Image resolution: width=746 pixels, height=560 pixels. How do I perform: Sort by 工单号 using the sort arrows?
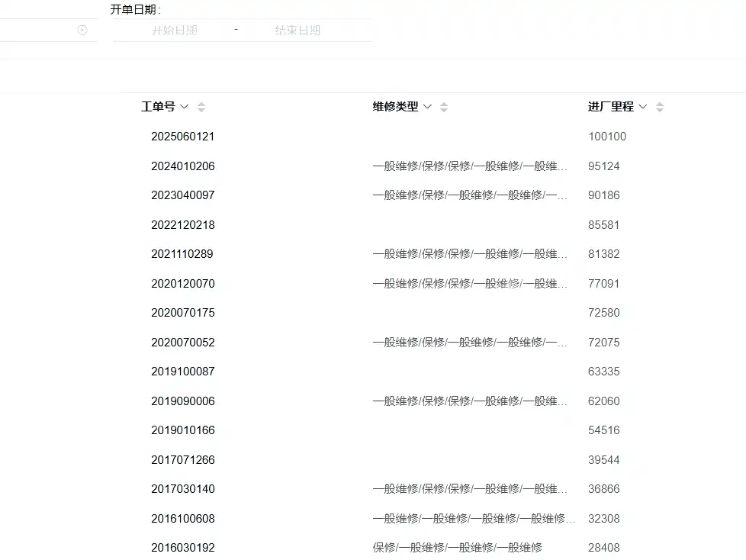[201, 107]
